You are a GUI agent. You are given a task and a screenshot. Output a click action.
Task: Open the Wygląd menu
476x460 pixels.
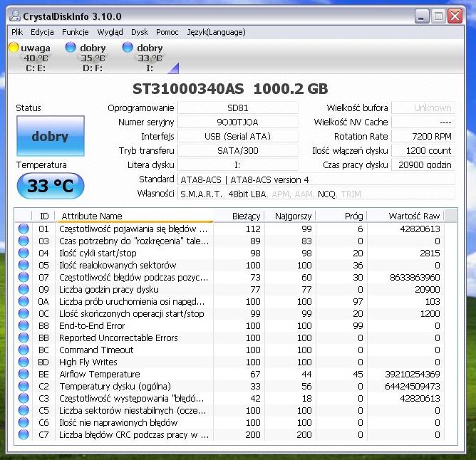click(110, 32)
